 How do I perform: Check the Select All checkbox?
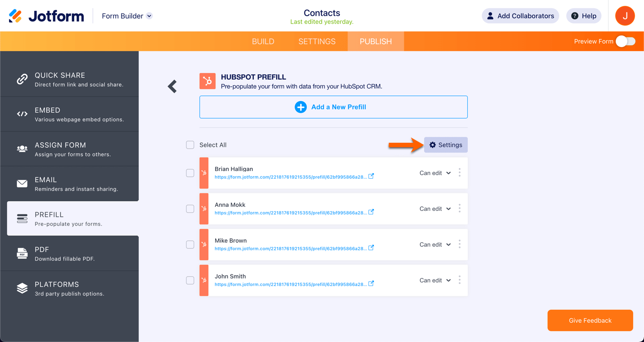click(x=190, y=145)
